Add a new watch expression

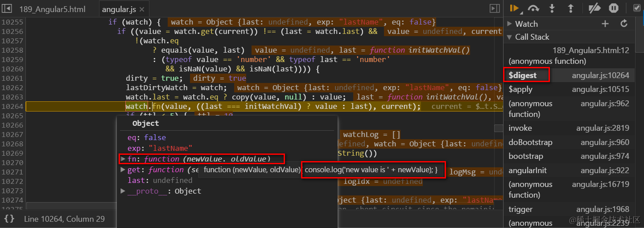[x=605, y=24]
